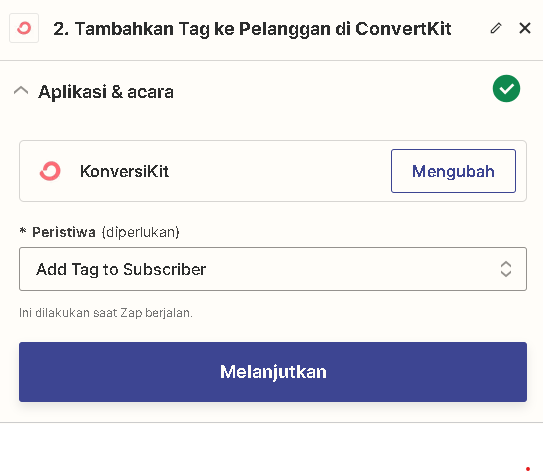Click the helper text Ini dilakukan saat Zap berjalan

click(x=106, y=313)
